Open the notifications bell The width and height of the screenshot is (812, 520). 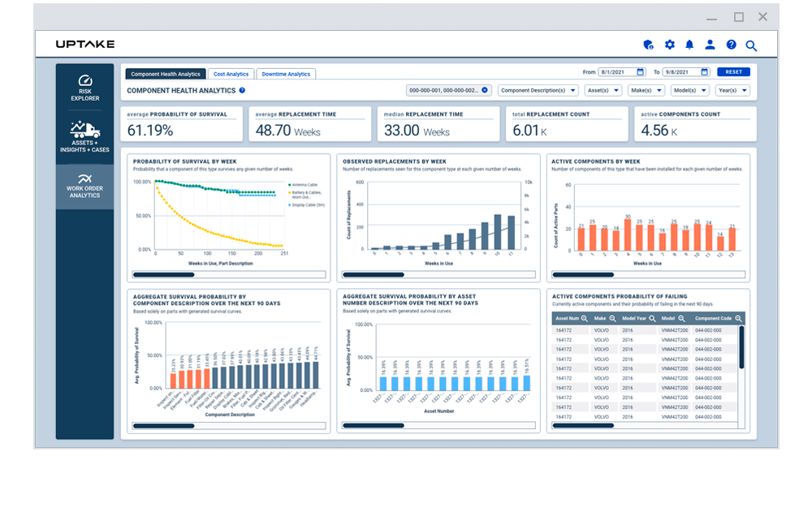[x=689, y=45]
